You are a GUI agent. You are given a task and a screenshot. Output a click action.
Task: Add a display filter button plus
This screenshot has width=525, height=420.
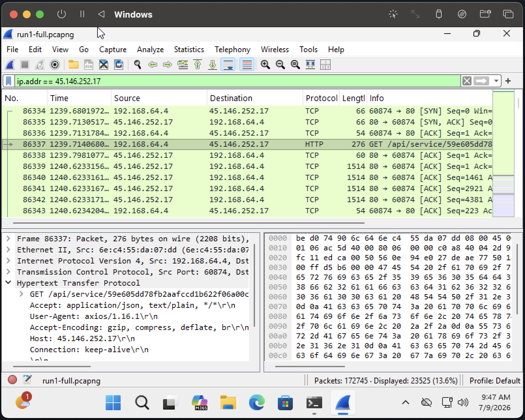[x=508, y=81]
